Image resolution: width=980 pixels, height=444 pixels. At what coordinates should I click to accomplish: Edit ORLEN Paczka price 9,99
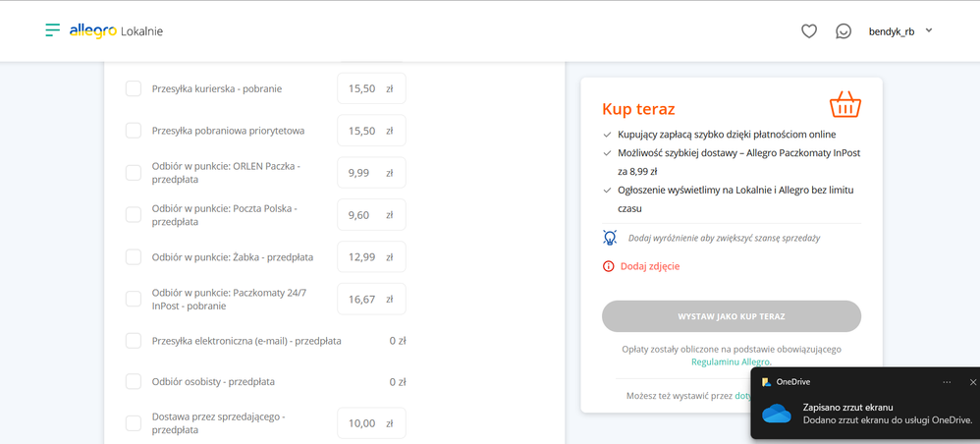[x=371, y=173]
